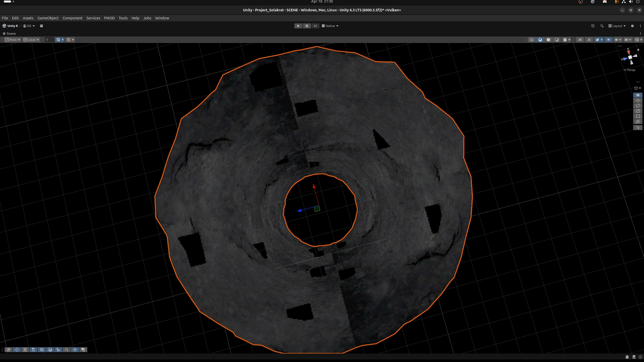Toggle the tool settings overlay button
This screenshot has width=644, height=362.
33,350
